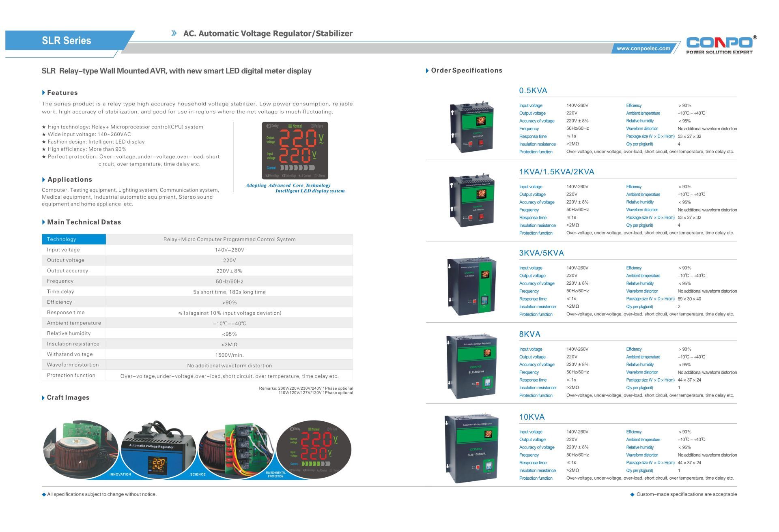
Task: Click the 3KVA/5KVA section heading
Action: (541, 253)
